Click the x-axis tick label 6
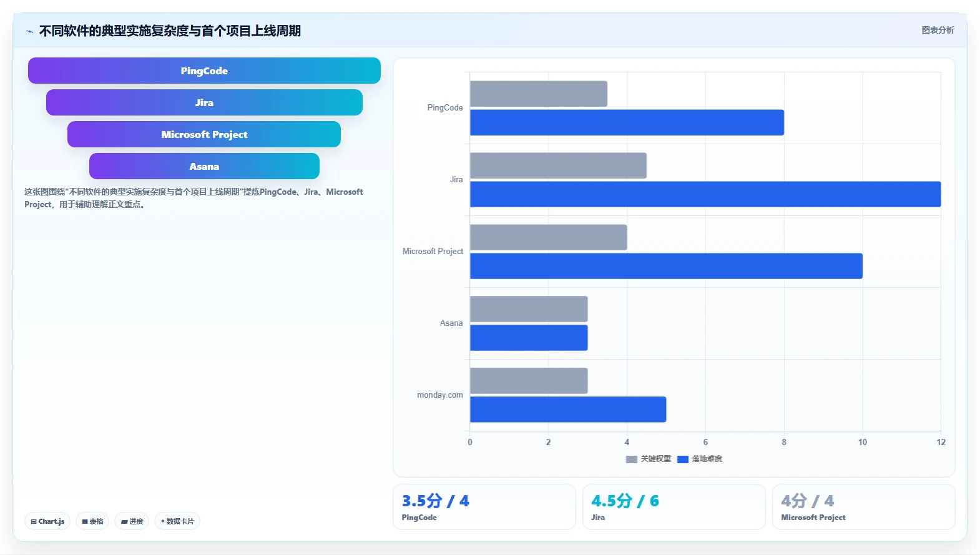This screenshot has height=555, width=980. (x=705, y=442)
